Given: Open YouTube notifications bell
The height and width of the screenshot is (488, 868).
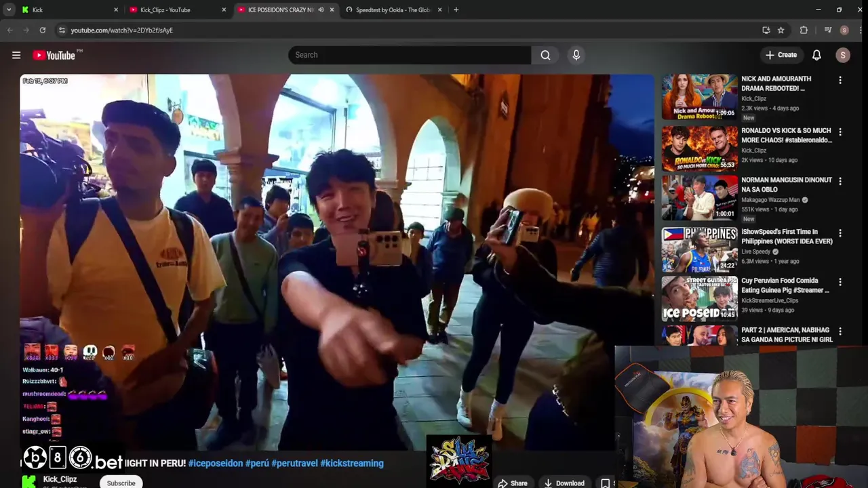Looking at the screenshot, I should 816,55.
